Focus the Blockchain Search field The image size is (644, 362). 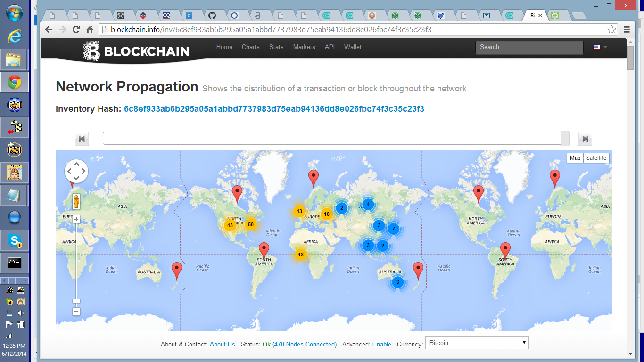tap(529, 47)
